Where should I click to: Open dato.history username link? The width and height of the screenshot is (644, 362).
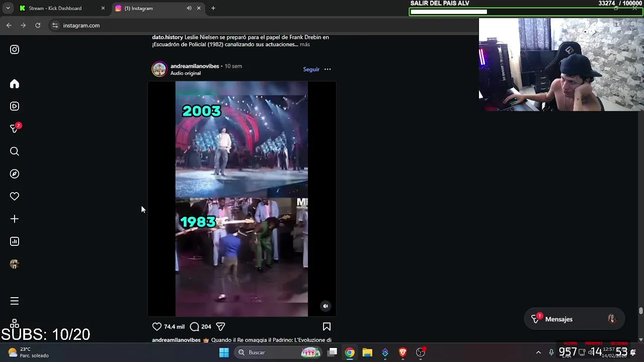168,37
